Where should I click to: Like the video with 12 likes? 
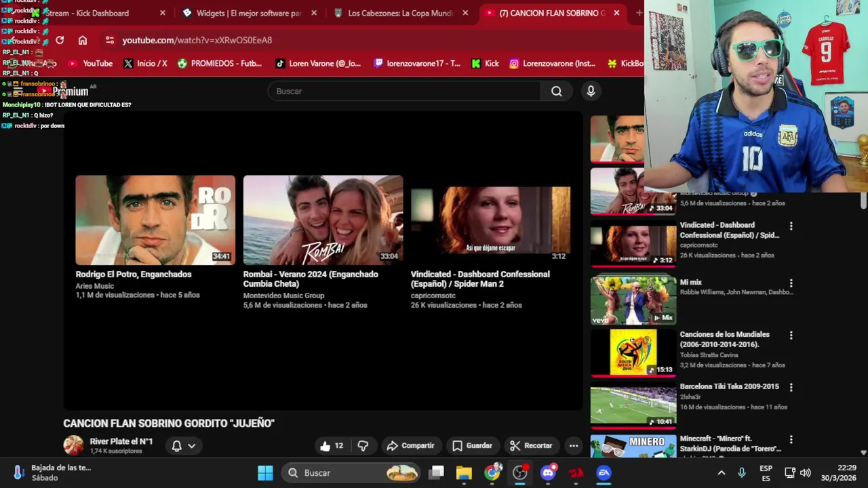(332, 445)
